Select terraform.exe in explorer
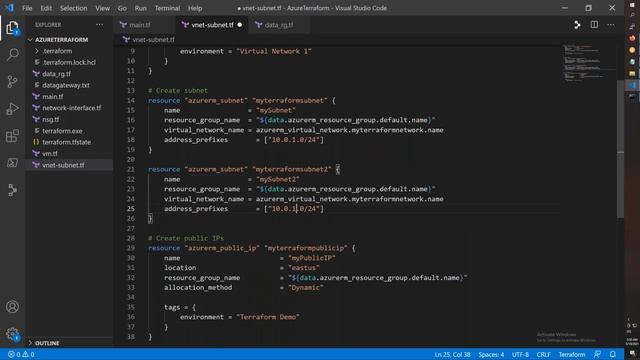The width and height of the screenshot is (640, 360). [x=69, y=131]
